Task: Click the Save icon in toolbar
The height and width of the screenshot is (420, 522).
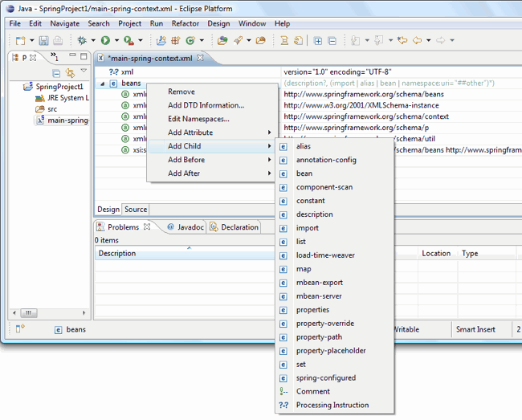Action: click(44, 40)
